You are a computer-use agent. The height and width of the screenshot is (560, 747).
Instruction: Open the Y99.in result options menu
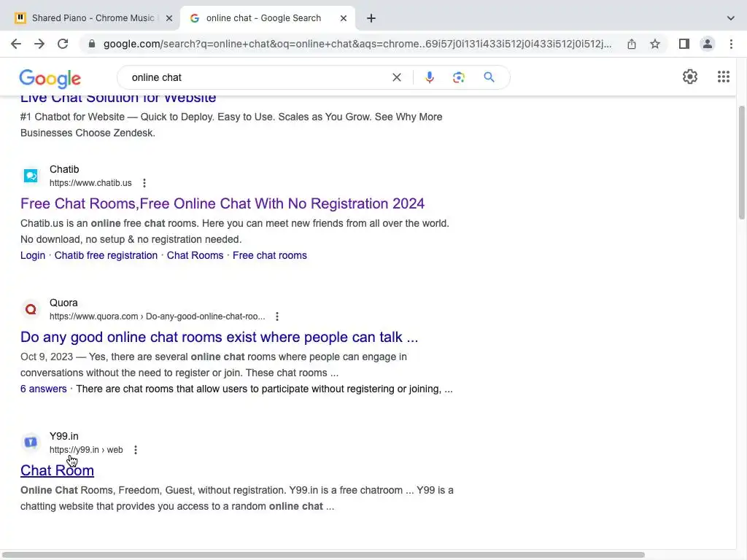[x=135, y=449]
